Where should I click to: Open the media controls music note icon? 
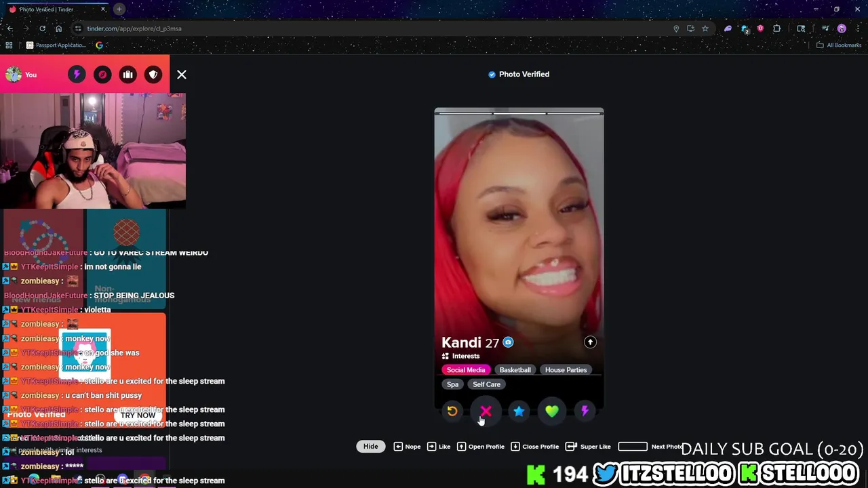(825, 28)
